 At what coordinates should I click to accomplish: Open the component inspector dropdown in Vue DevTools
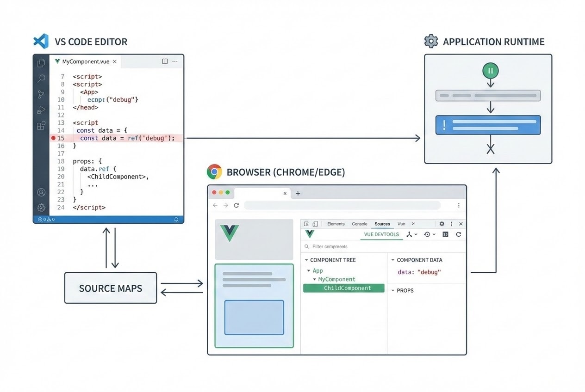(411, 234)
